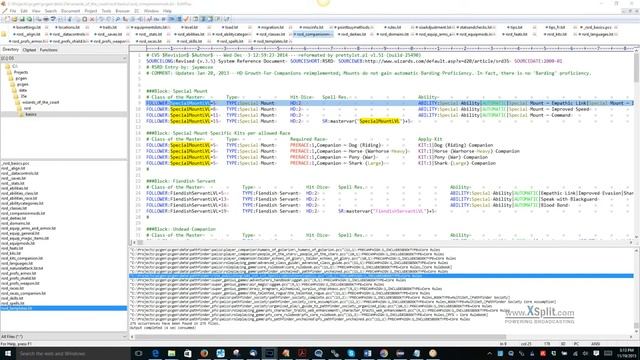Select the wizards_of_the_coast folder in tree
This screenshot has height=360, width=640.
click(x=40, y=102)
